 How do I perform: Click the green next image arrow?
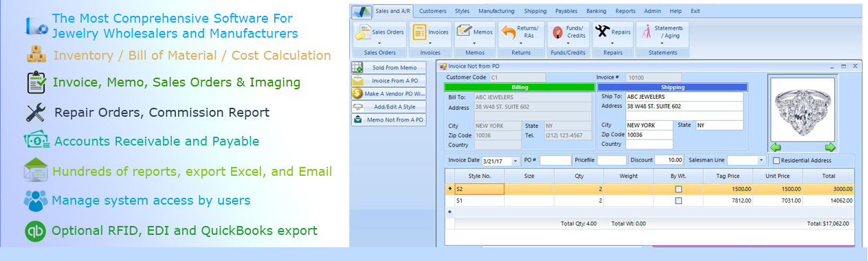830,147
